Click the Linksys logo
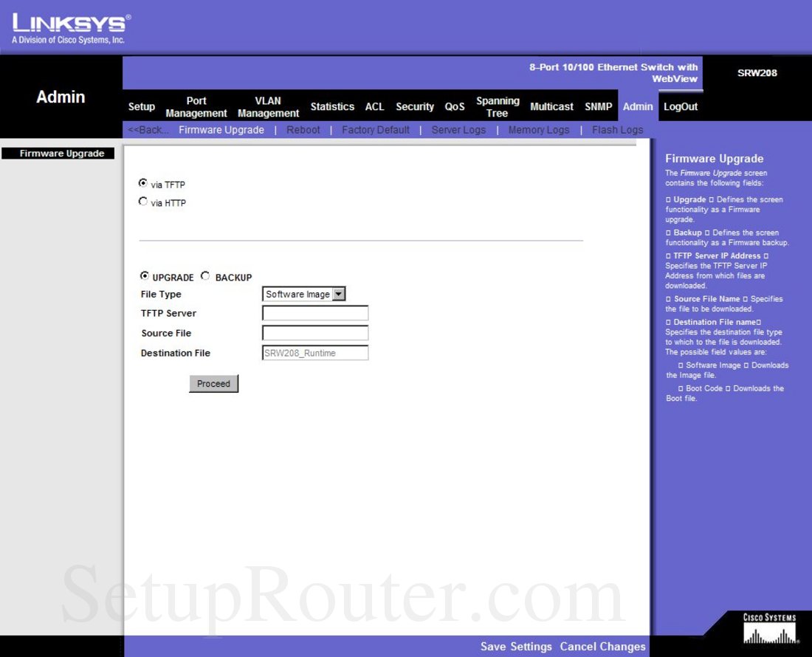 point(71,29)
